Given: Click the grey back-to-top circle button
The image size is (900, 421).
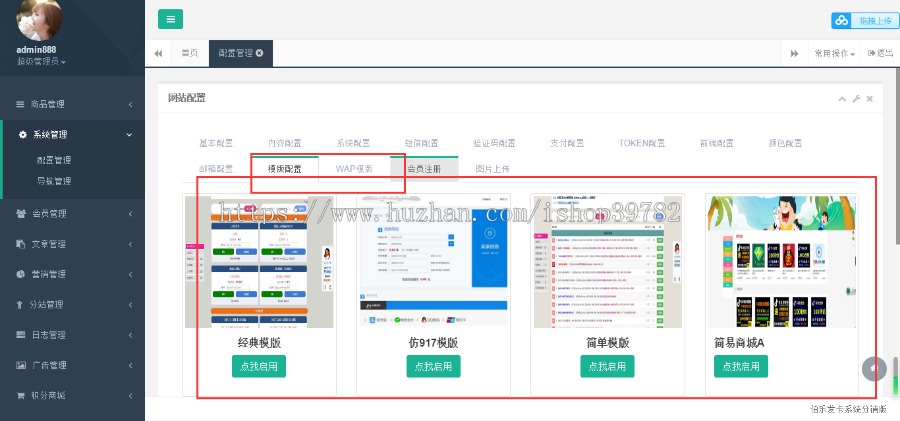Looking at the screenshot, I should [x=874, y=369].
